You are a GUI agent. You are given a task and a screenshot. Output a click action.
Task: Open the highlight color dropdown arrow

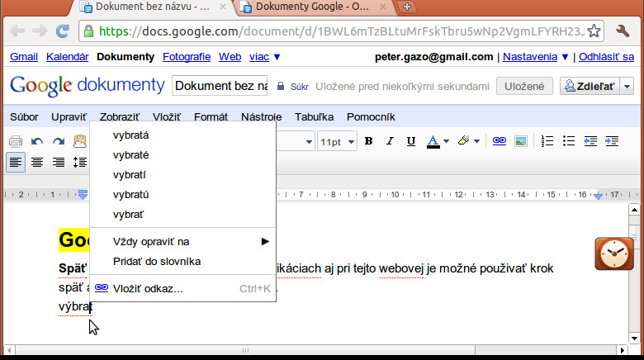[477, 142]
